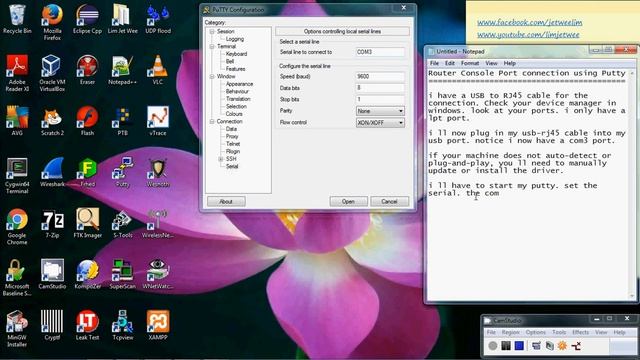Select the 7-Zip desktop icon

(52, 223)
